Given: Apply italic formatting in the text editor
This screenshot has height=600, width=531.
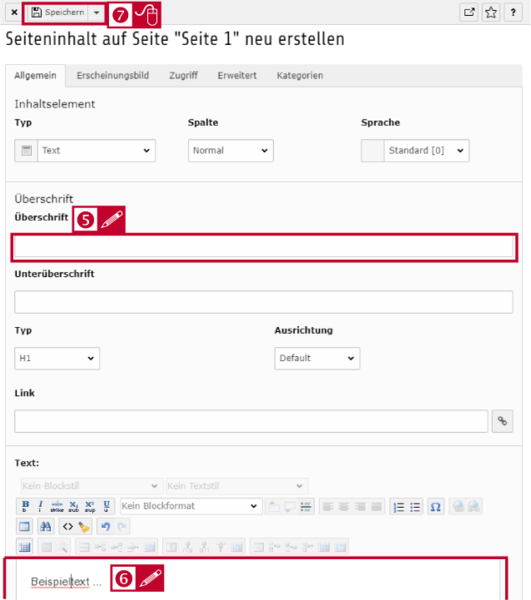Looking at the screenshot, I should point(40,506).
